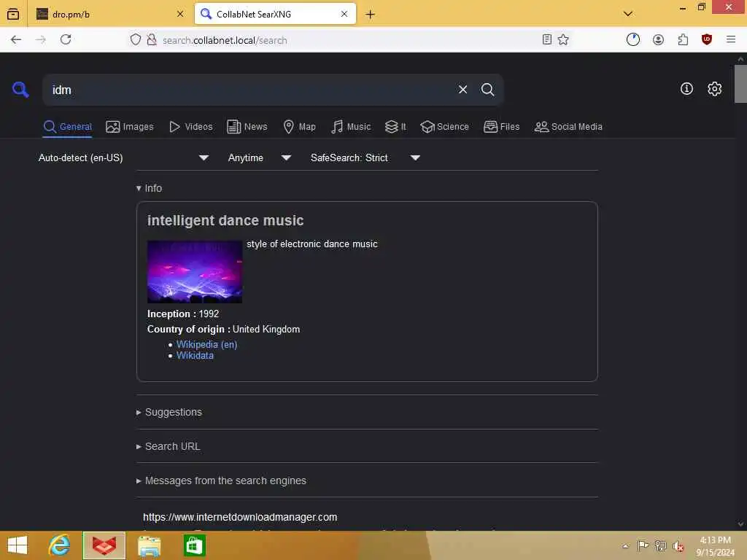Image resolution: width=747 pixels, height=560 pixels.
Task: Select the General search category
Action: [67, 127]
